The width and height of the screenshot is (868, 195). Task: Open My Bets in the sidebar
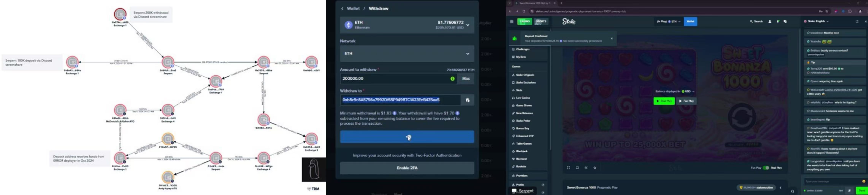point(528,57)
